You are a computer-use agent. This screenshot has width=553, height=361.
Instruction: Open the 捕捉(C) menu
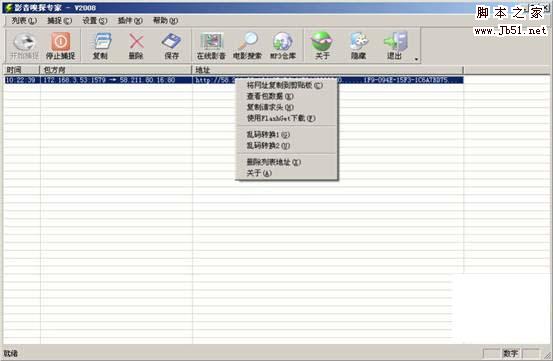(60, 21)
